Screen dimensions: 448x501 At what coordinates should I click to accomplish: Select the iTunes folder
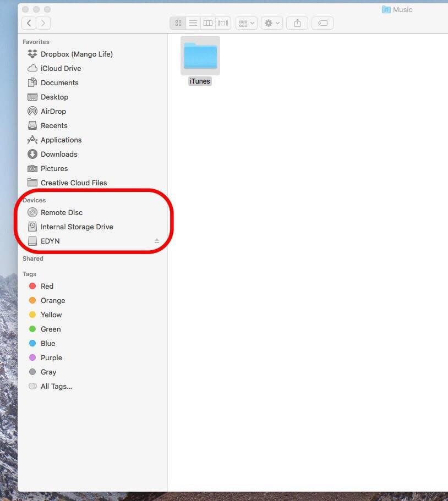pos(200,56)
